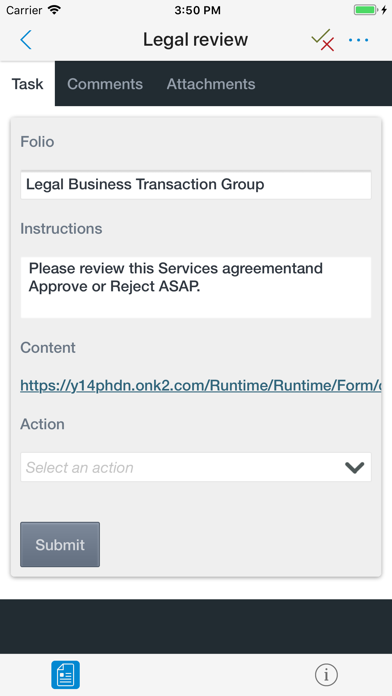392x696 pixels.
Task: Focus the Folio text field
Action: pos(196,185)
